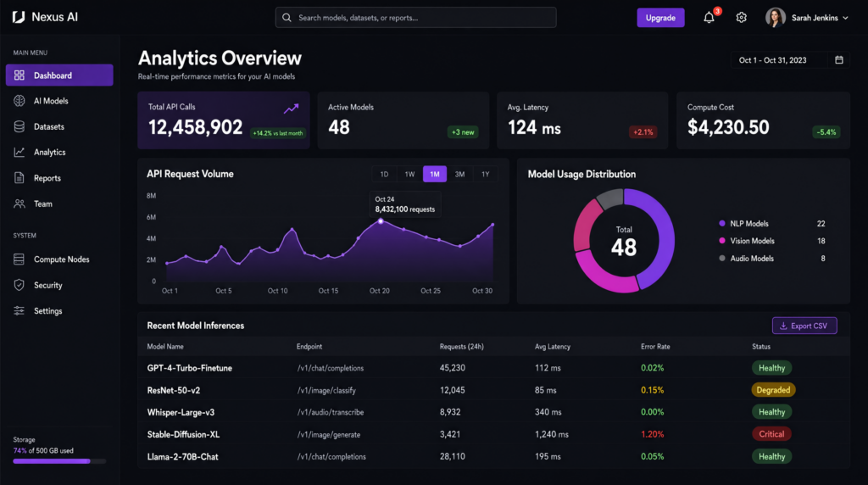Click the Team people icon
The image size is (868, 485).
click(19, 203)
